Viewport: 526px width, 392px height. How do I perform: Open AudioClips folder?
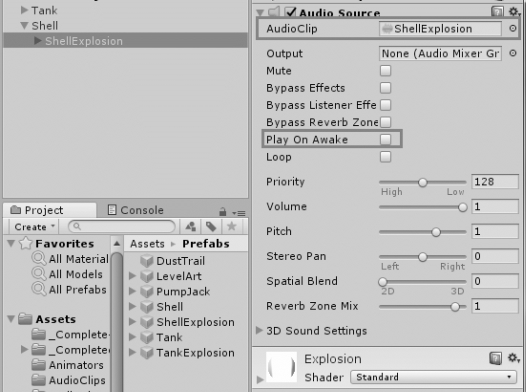[x=68, y=380]
